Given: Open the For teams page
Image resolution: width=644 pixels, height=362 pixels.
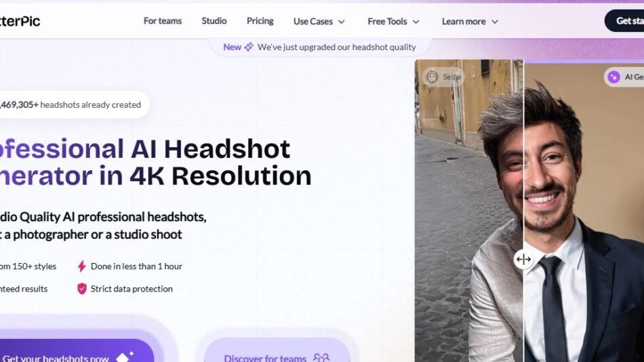Looking at the screenshot, I should click(163, 21).
